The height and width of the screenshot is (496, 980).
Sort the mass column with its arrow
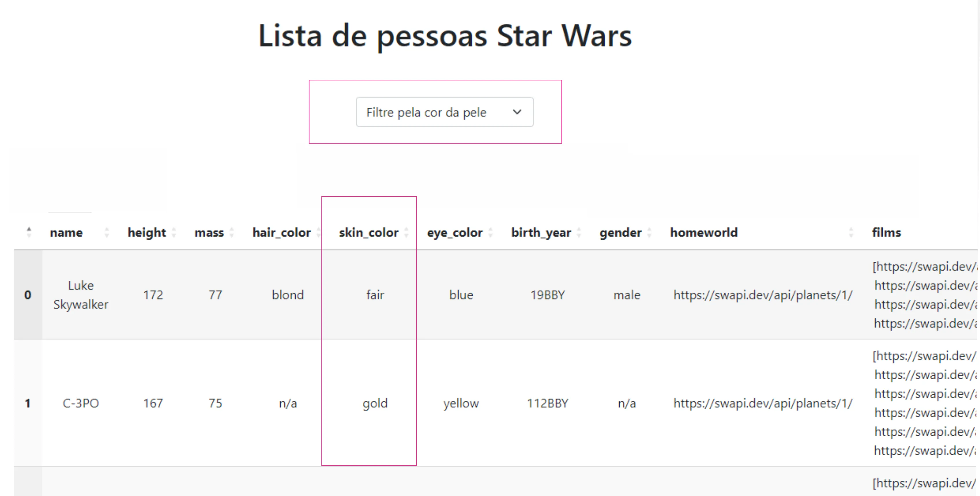point(232,233)
